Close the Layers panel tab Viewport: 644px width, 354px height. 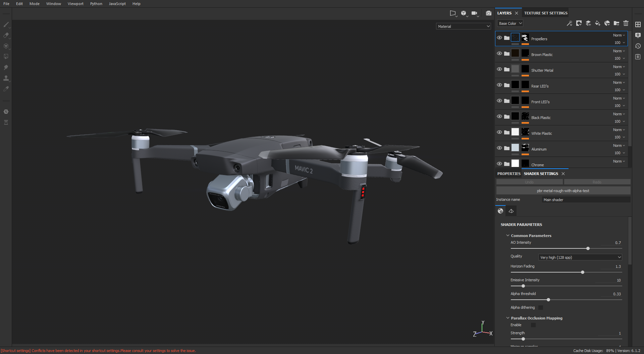point(517,13)
